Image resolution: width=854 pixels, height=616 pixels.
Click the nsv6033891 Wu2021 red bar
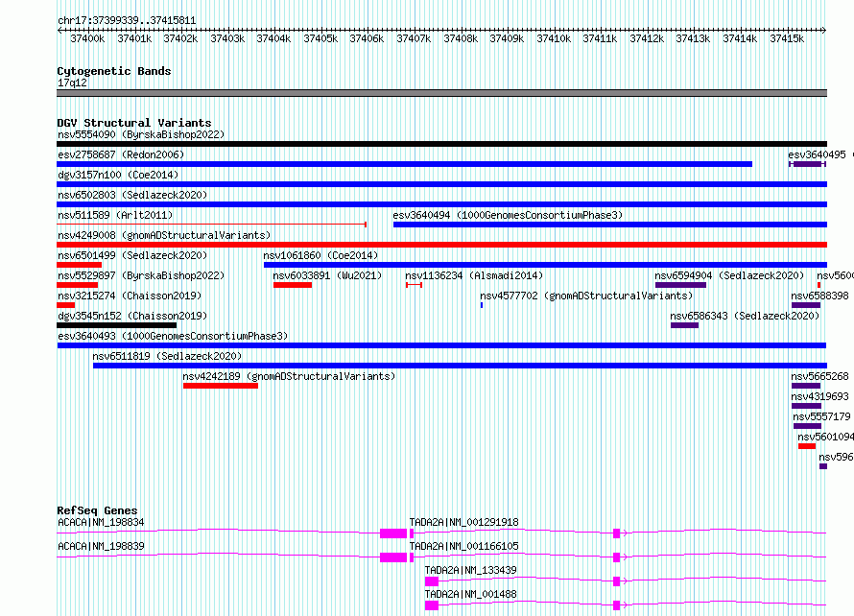292,285
